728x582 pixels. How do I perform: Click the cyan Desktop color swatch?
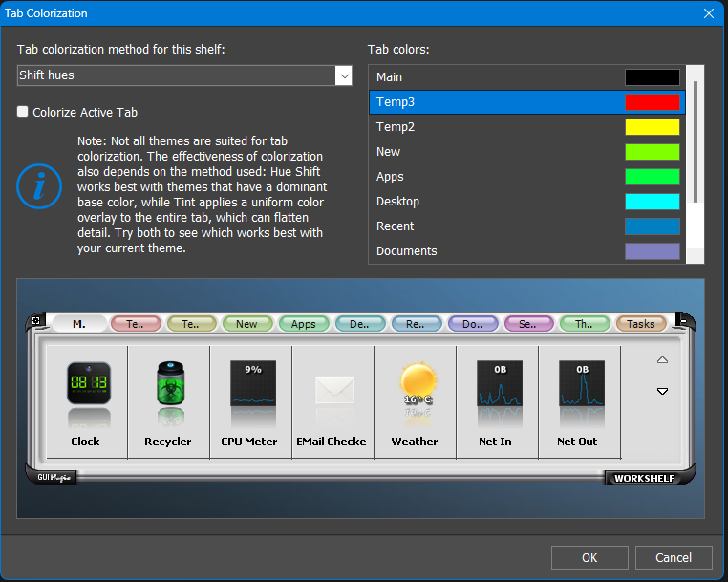652,202
